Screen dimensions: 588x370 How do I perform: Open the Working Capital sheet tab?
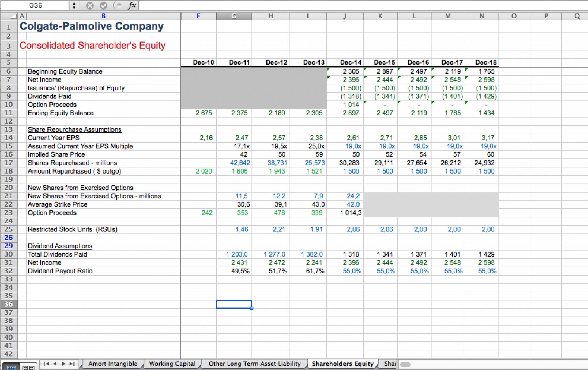[x=172, y=364]
